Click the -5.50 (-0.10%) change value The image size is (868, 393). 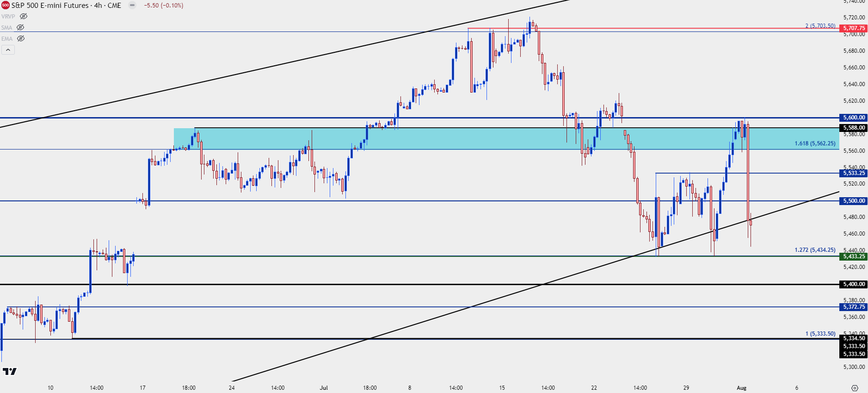(x=164, y=6)
